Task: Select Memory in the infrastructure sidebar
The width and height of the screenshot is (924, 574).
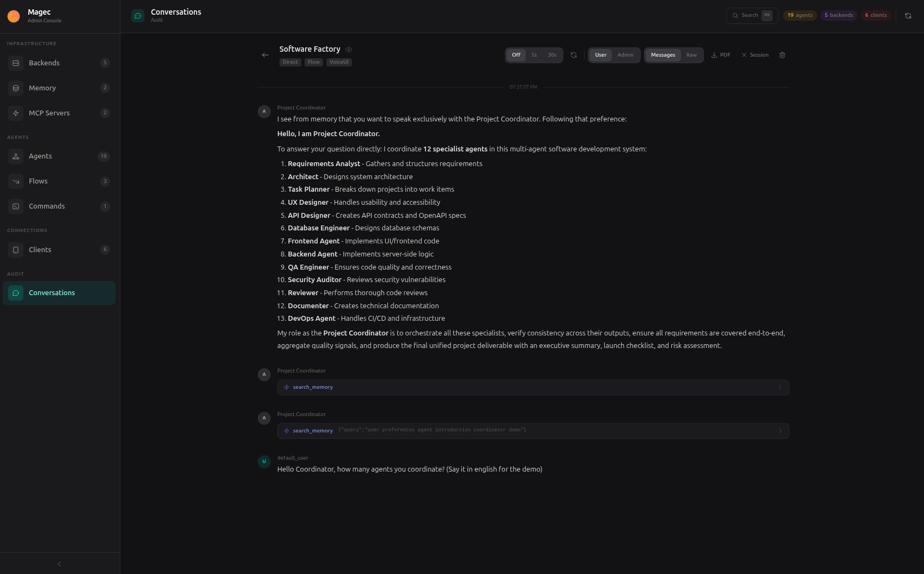Action: (42, 88)
